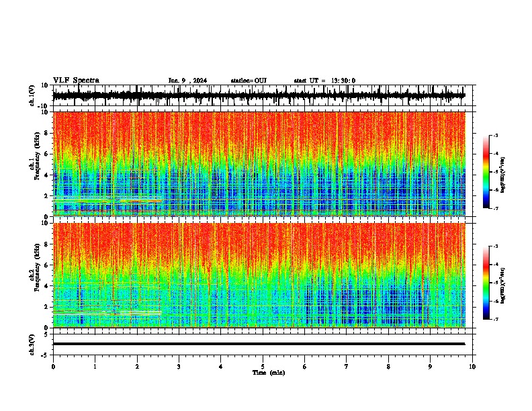532x411 pixels.
Task: Click the ch.1 "Frequency (kHz)" axis label
Action: 38,156
